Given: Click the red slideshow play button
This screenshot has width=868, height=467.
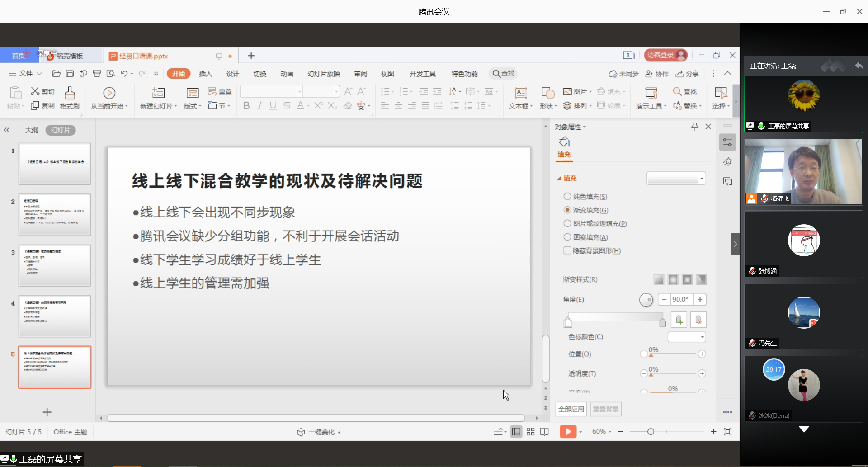Looking at the screenshot, I should click(x=568, y=432).
